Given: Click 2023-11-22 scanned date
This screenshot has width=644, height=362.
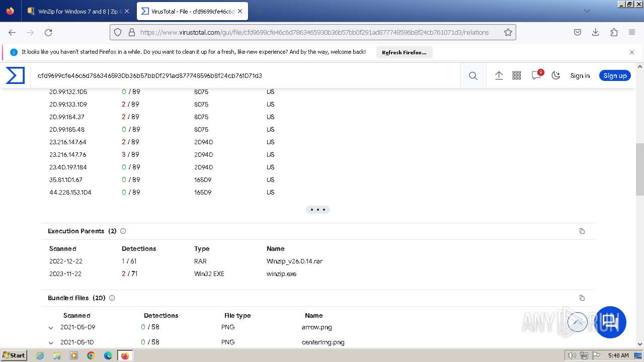Looking at the screenshot, I should pos(65,274).
